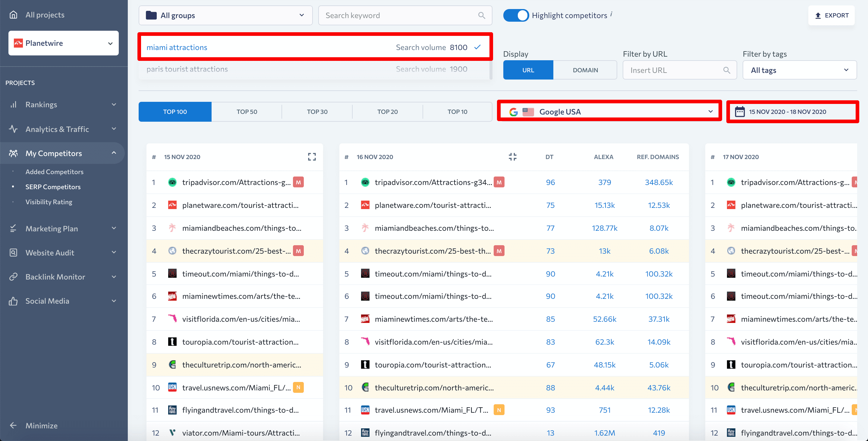Select the TOP 20 tab
Viewport: 868px width, 441px height.
tap(388, 111)
